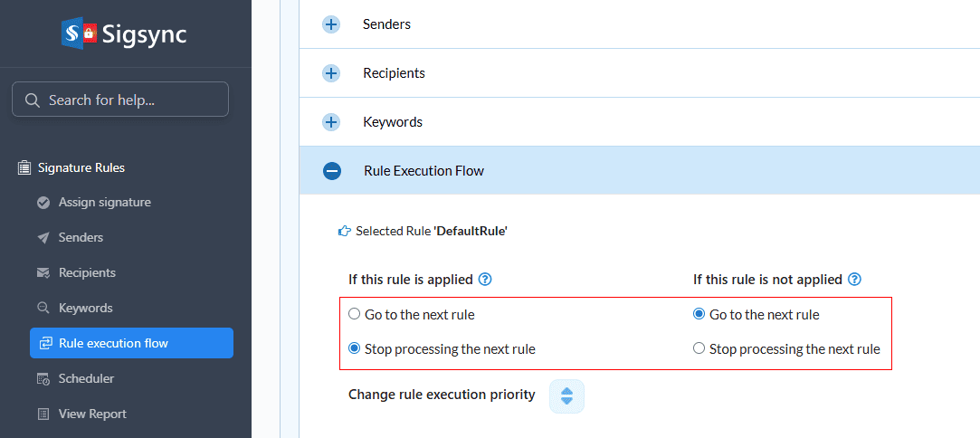Click the Signature Rules clipboard icon

click(24, 167)
